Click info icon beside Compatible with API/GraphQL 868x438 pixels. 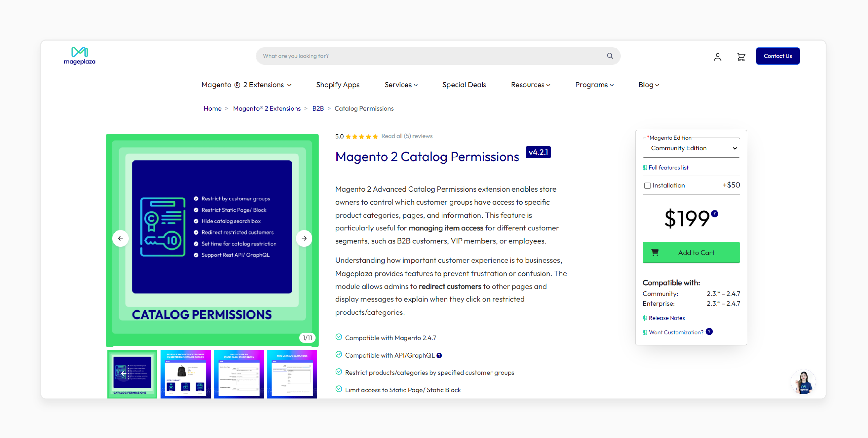[439, 356]
